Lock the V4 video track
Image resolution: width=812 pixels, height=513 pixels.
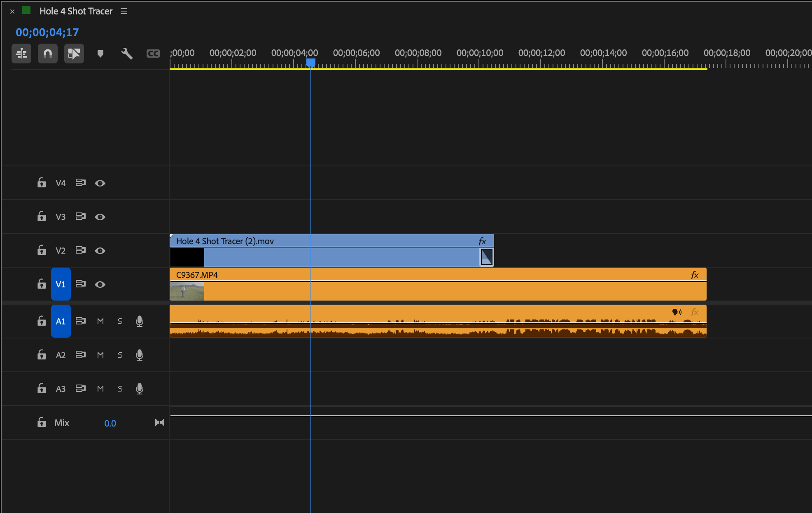click(x=42, y=183)
